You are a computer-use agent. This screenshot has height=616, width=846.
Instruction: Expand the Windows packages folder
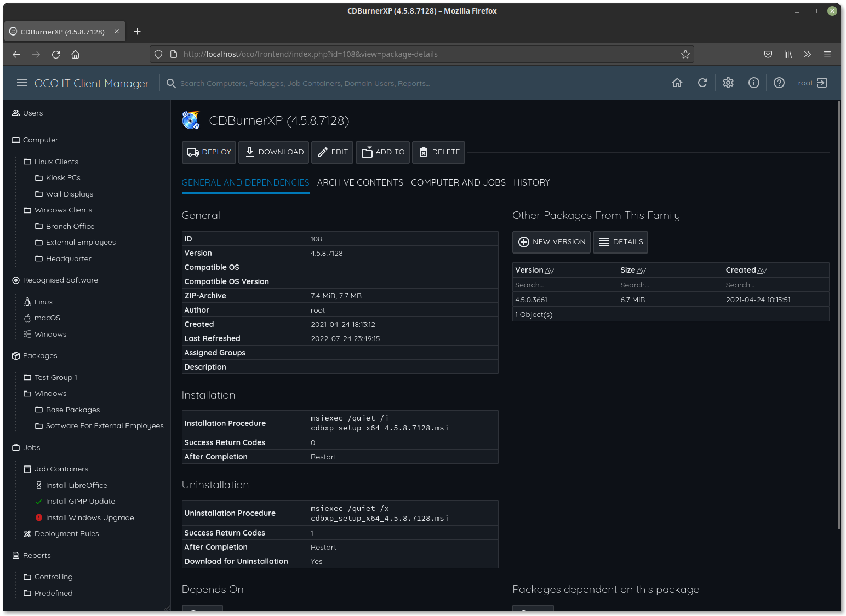[45, 393]
